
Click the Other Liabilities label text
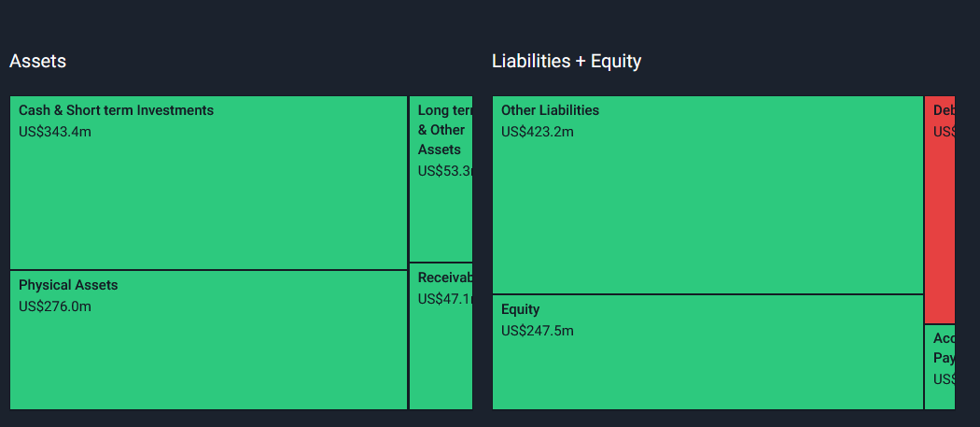[550, 110]
